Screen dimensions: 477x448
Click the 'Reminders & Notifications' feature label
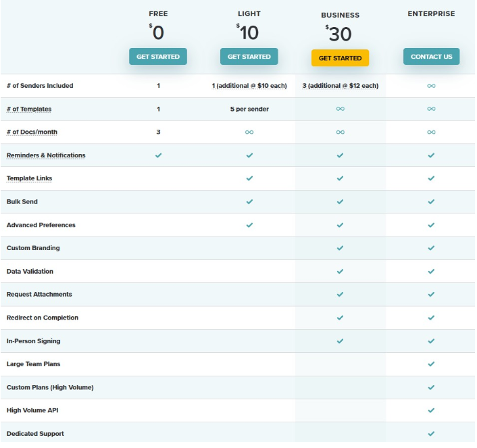click(x=46, y=155)
